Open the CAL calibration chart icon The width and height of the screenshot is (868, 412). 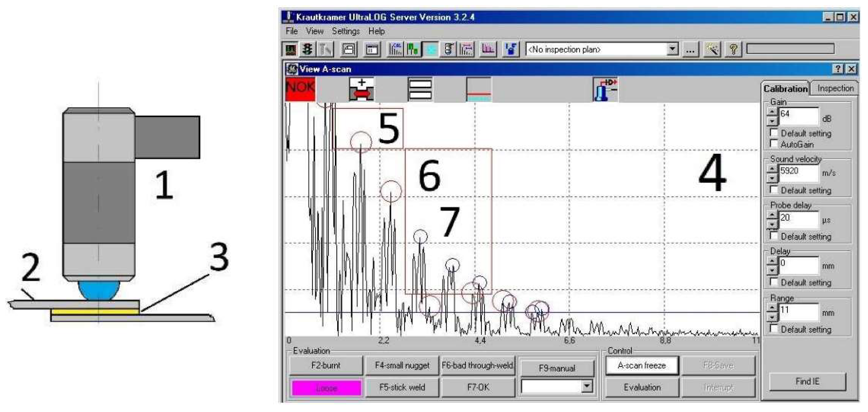click(395, 50)
